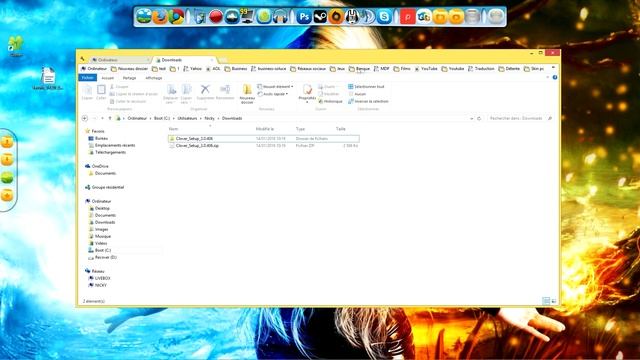
Task: Open the green desktop shortcut at top left
Action: (16, 46)
